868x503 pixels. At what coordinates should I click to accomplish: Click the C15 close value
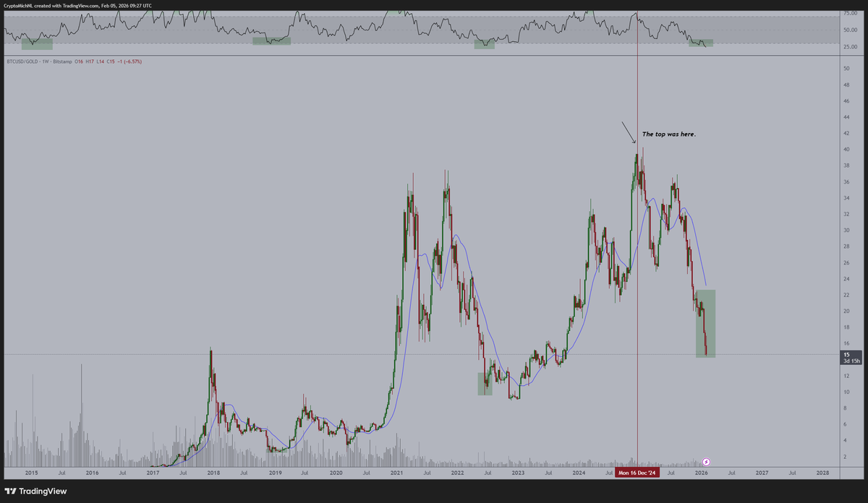[x=111, y=61]
